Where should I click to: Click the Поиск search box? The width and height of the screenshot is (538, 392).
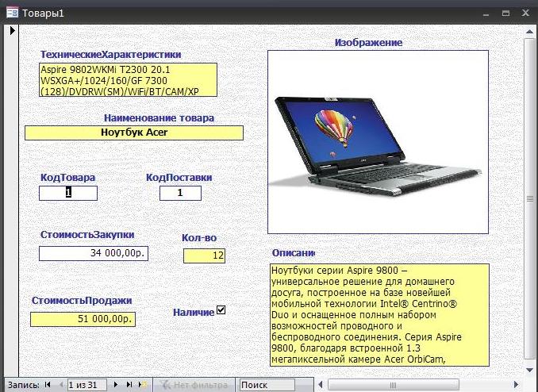click(x=267, y=385)
